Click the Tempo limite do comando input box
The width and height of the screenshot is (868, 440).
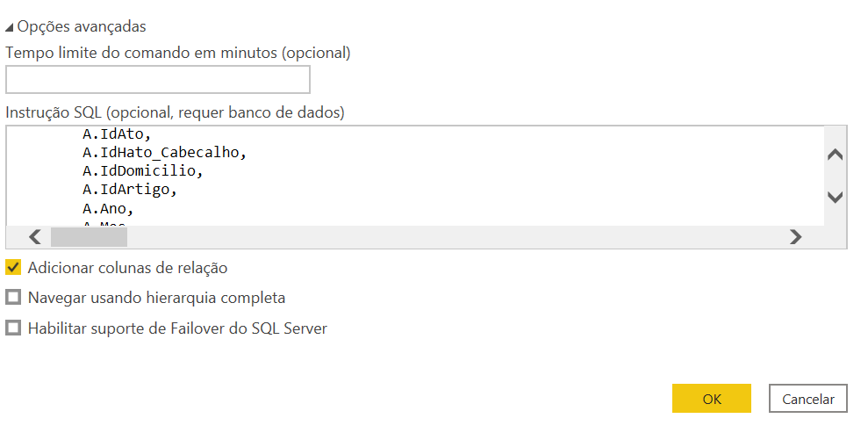pos(158,79)
